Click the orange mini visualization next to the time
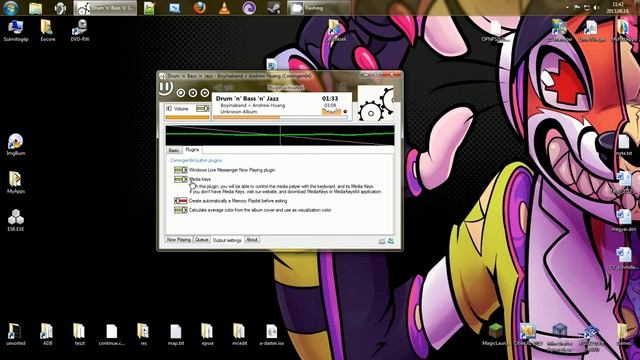The width and height of the screenshot is (640, 360). click(331, 112)
